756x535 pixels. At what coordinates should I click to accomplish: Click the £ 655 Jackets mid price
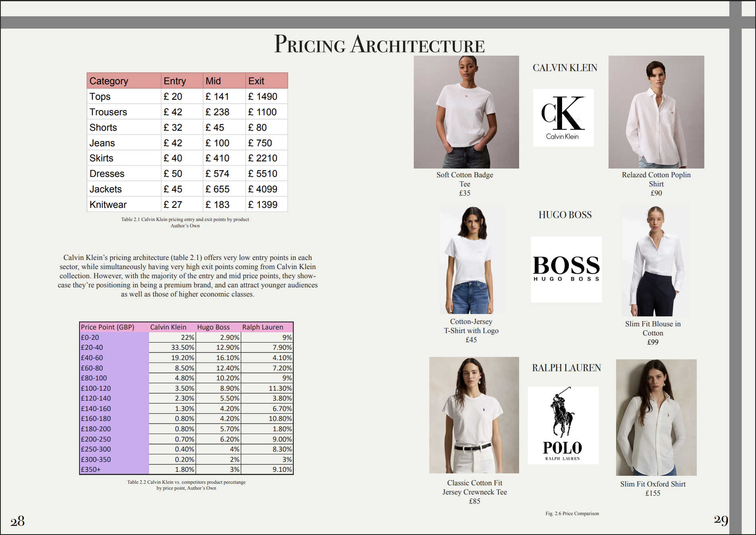[217, 189]
